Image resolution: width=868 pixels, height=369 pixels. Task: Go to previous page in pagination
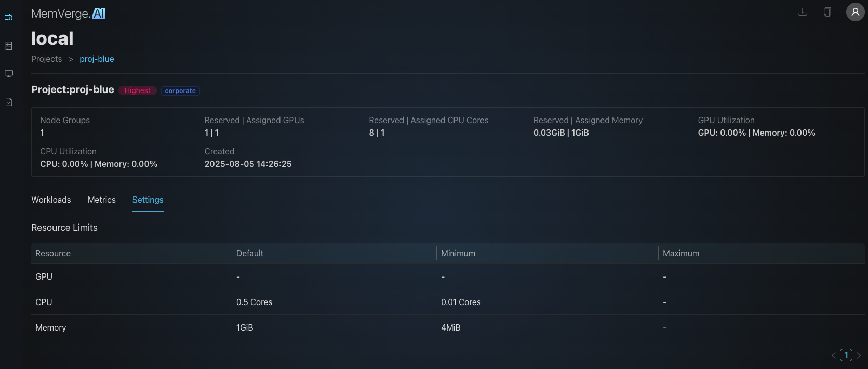click(833, 355)
